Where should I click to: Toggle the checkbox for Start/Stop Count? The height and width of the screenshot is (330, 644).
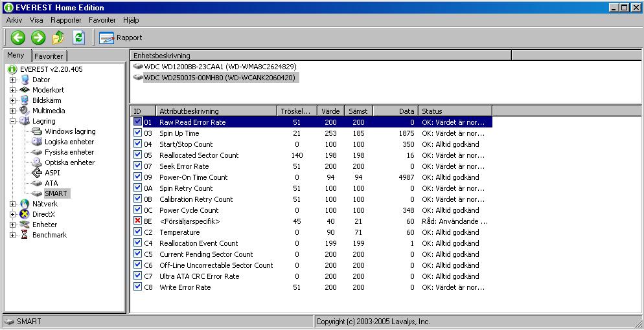coord(137,144)
